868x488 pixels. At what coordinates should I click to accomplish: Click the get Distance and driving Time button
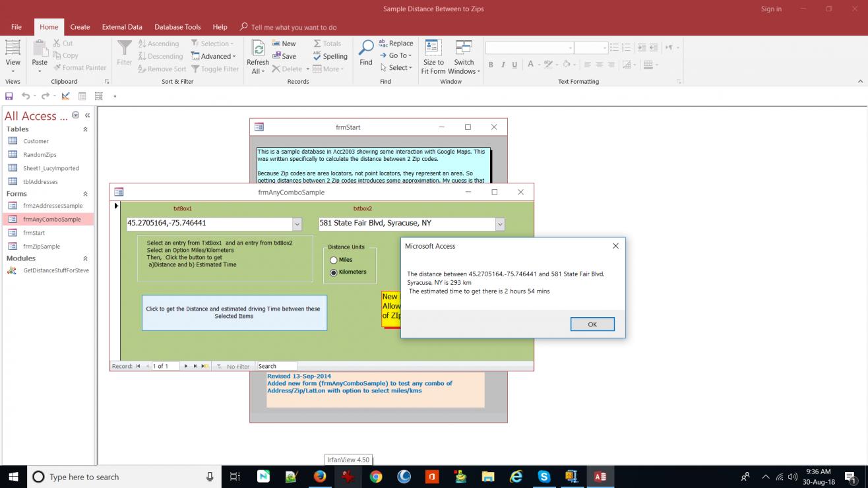click(234, 313)
